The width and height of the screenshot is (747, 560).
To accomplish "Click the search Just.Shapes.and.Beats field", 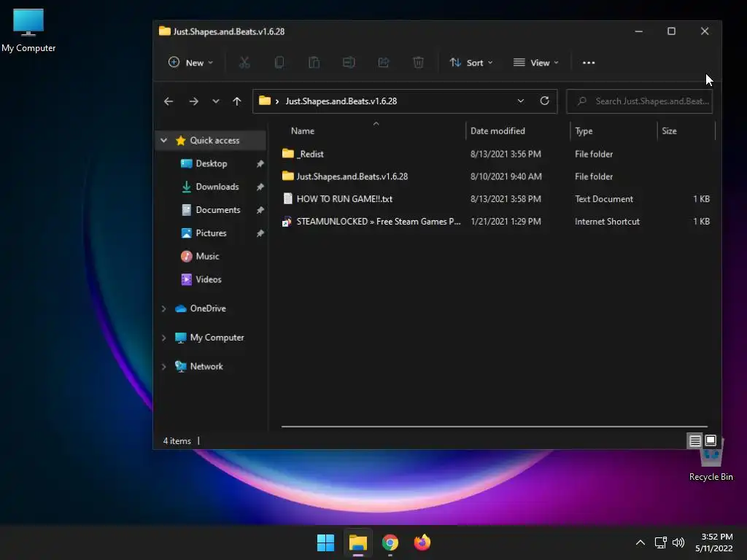I will 639,101.
